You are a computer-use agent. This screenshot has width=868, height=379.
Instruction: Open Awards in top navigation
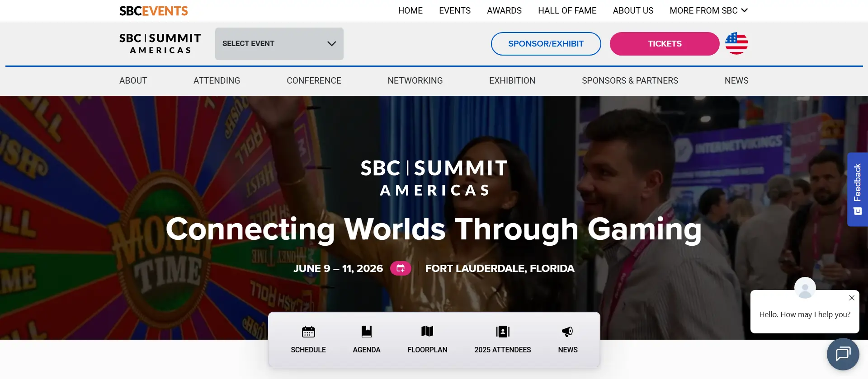[x=504, y=10]
